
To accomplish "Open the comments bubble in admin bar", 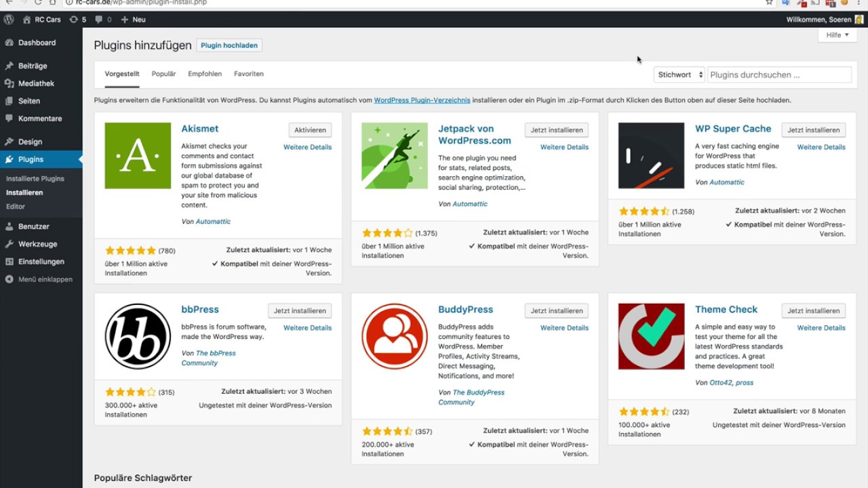I will (x=99, y=20).
